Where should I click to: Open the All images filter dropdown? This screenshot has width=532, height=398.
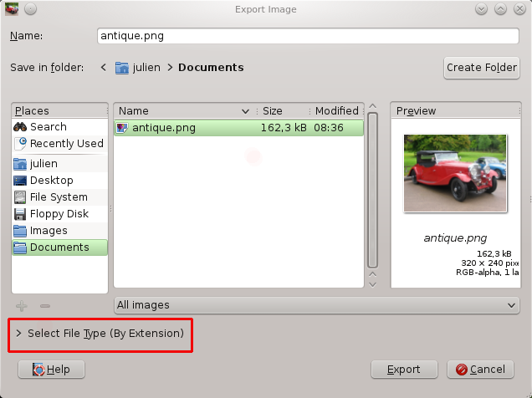click(316, 305)
